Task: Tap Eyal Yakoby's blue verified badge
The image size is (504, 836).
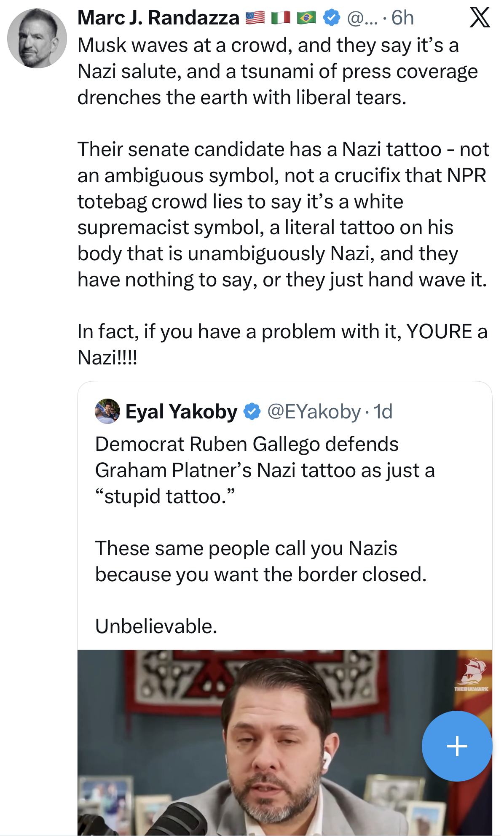Action: coord(252,411)
